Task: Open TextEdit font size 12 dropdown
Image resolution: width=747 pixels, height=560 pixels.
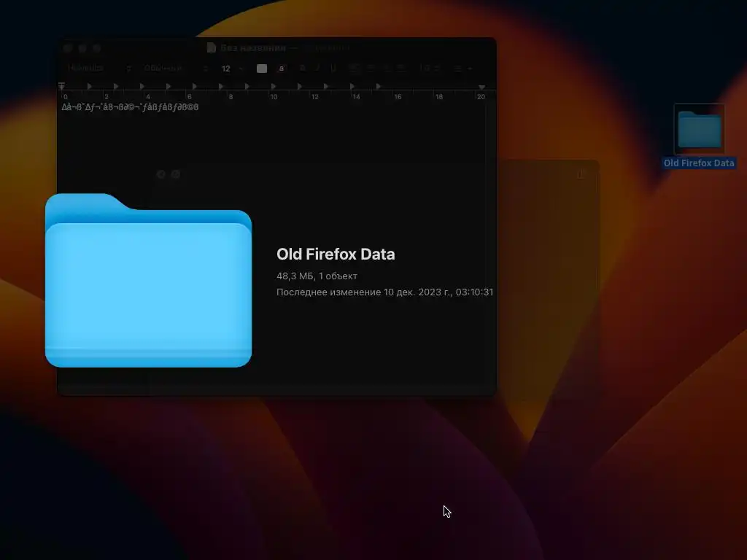Action: (232, 69)
